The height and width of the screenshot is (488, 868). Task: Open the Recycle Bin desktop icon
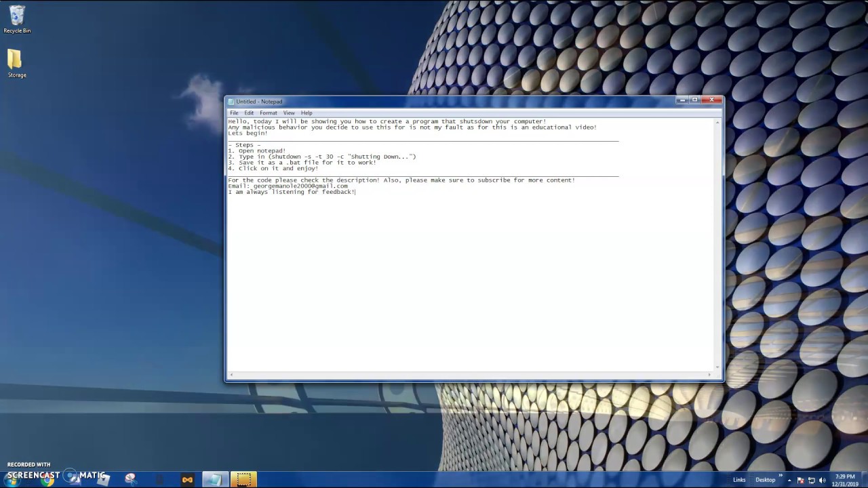[17, 19]
